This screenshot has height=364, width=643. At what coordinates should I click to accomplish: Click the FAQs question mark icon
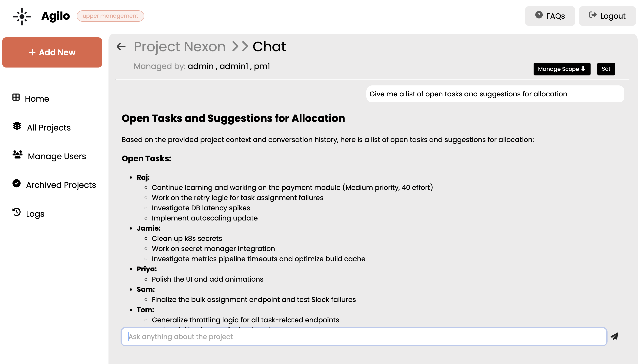(x=539, y=15)
